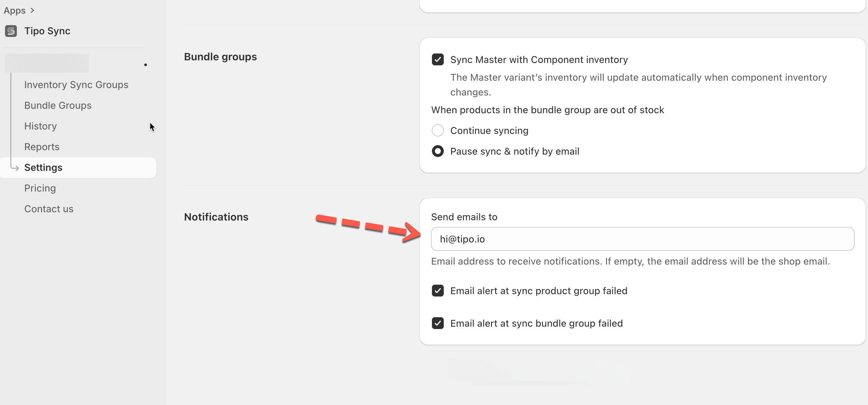Uncheck Sync Master with Component inventory
The width and height of the screenshot is (868, 405).
click(438, 60)
